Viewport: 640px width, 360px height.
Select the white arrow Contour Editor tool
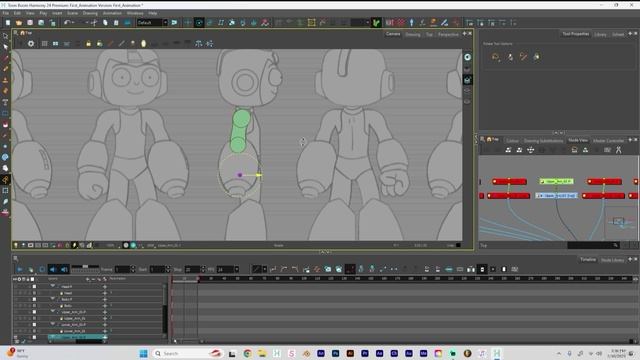point(5,47)
